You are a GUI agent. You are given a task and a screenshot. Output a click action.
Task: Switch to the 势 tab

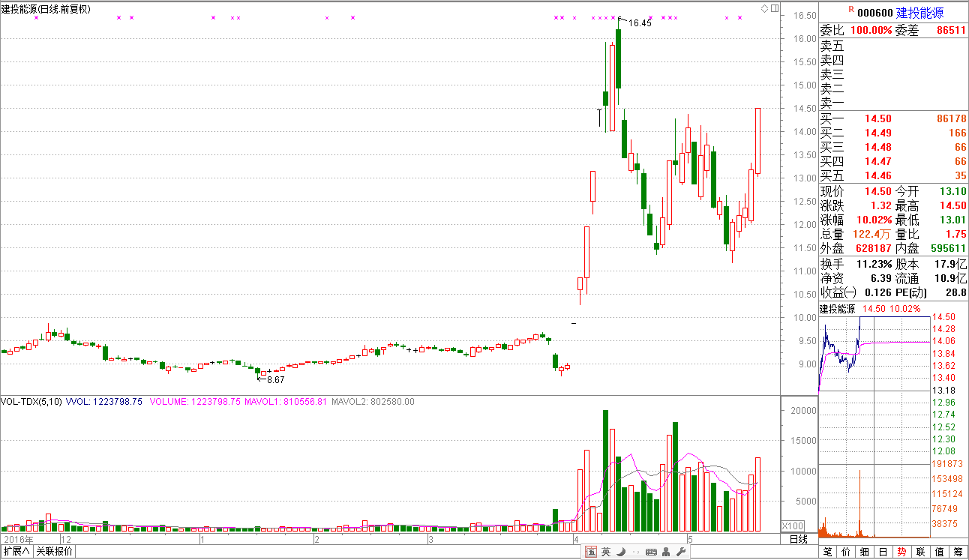click(902, 553)
